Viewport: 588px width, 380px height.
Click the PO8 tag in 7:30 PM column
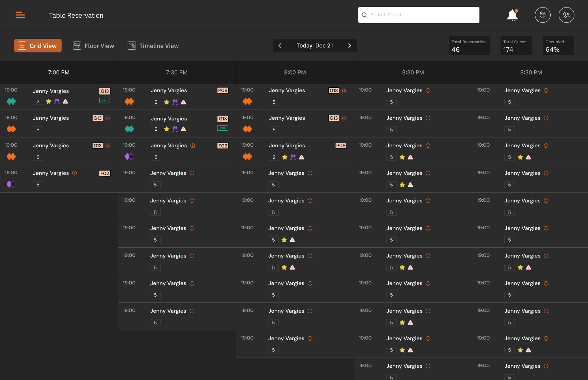pyautogui.click(x=223, y=90)
